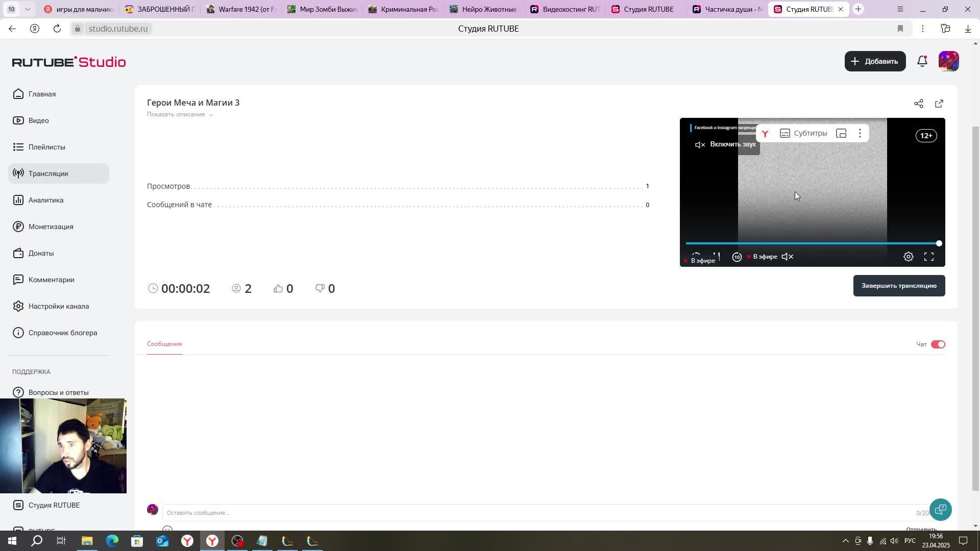Open the notifications bell
Screen dimensions: 980x551
coord(922,62)
